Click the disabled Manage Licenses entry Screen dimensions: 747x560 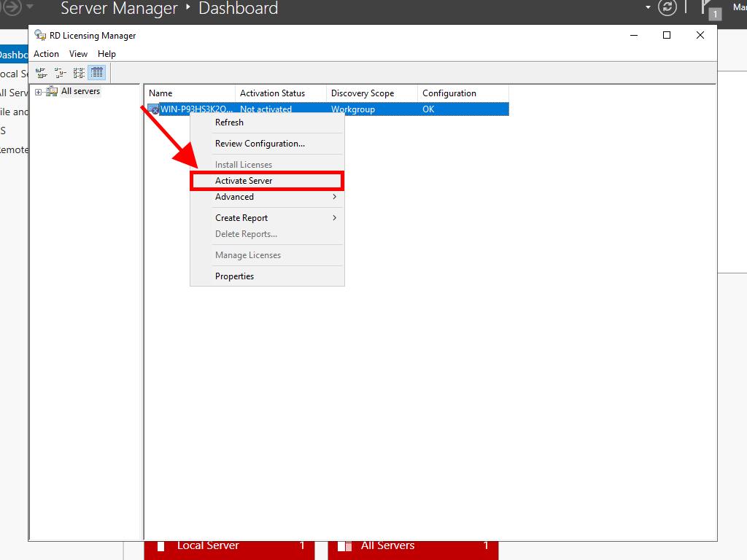click(267, 254)
